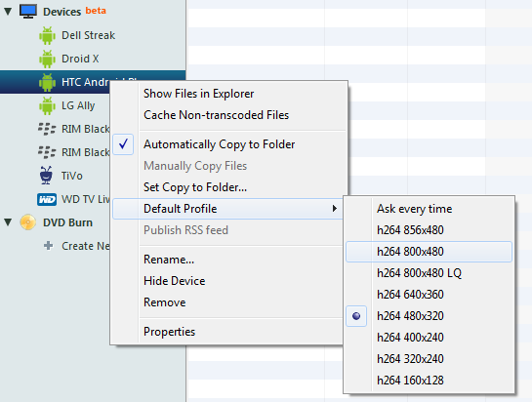Collapse the DVD Burn tree section
This screenshot has width=532, height=402.
point(8,222)
